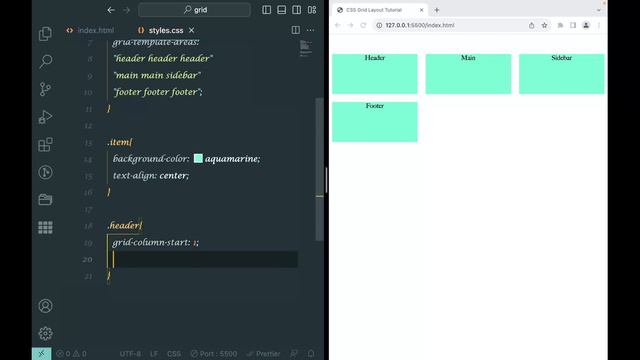640x360 pixels.
Task: Reload the browser page
Action: click(x=363, y=25)
